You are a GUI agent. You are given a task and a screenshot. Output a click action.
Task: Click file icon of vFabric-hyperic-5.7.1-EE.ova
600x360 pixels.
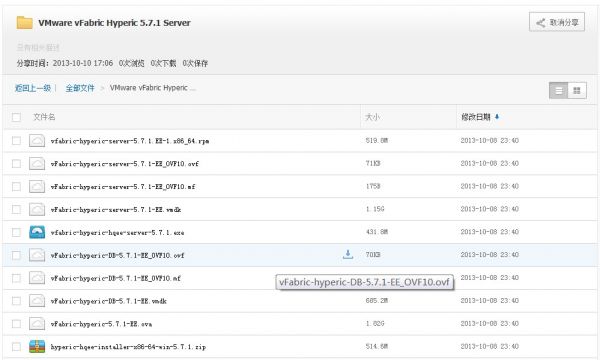(x=37, y=324)
